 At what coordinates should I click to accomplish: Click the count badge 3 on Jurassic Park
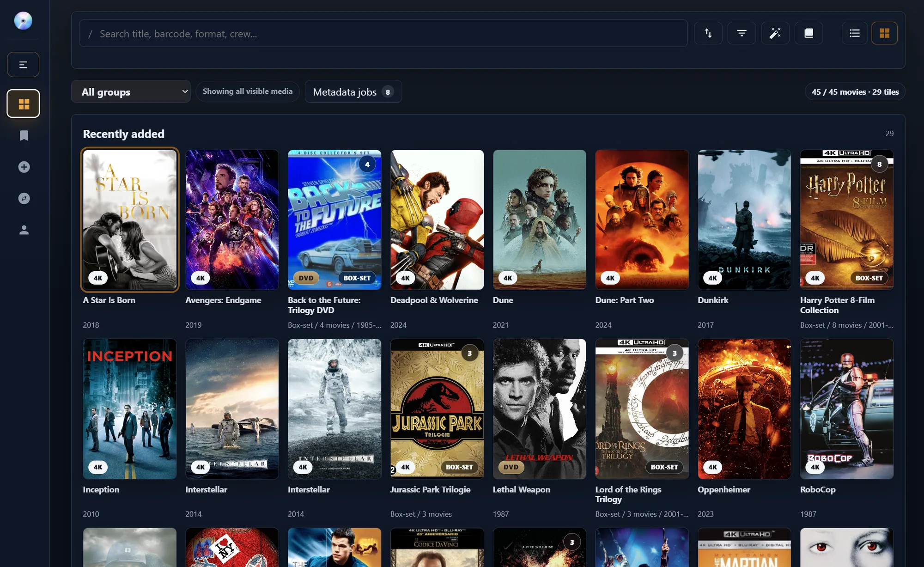[x=470, y=354]
